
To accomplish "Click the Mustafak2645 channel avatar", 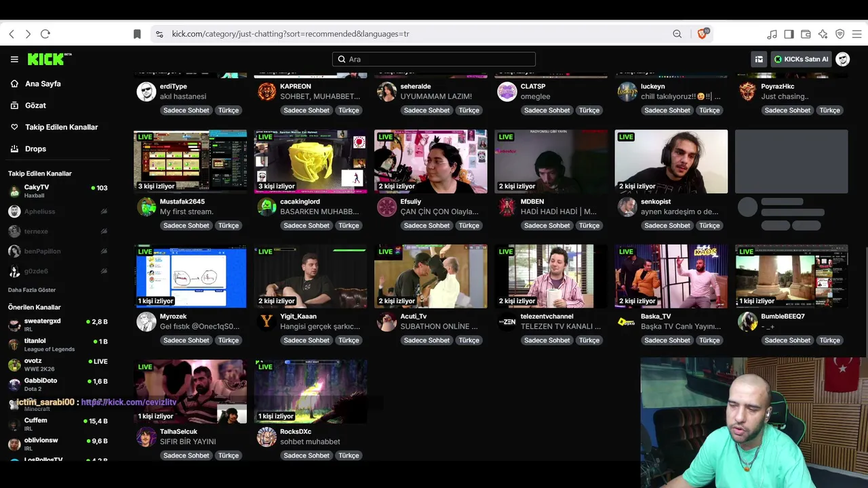I will pyautogui.click(x=146, y=207).
